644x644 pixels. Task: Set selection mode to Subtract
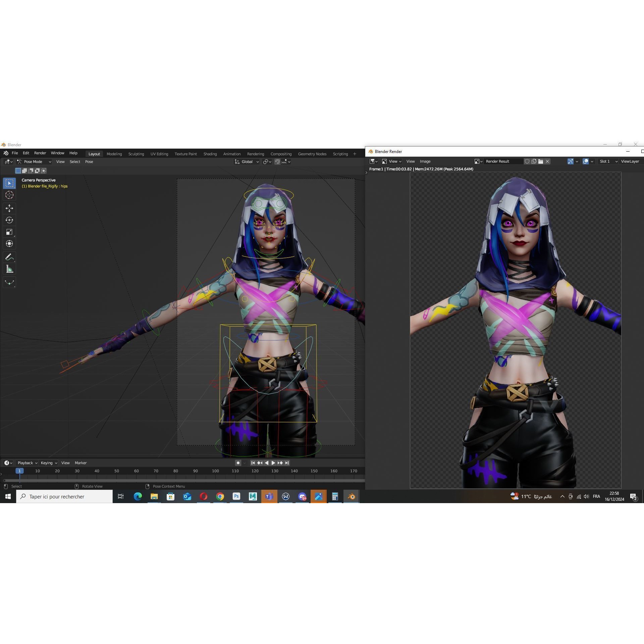(x=31, y=171)
